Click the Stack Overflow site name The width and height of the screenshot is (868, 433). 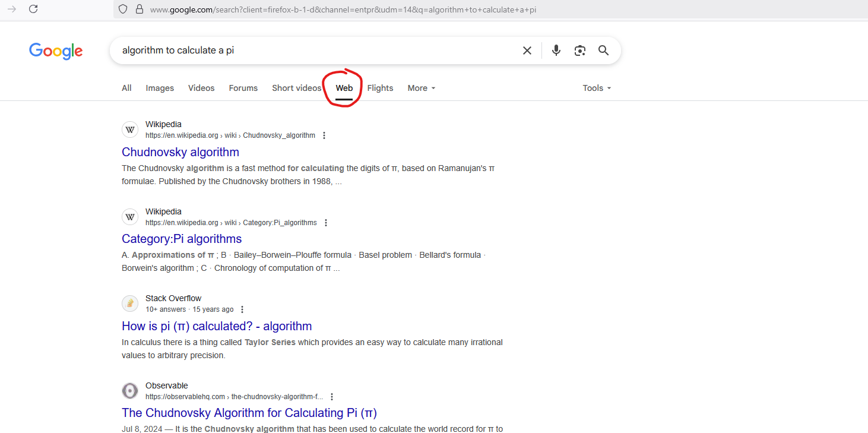tap(173, 298)
